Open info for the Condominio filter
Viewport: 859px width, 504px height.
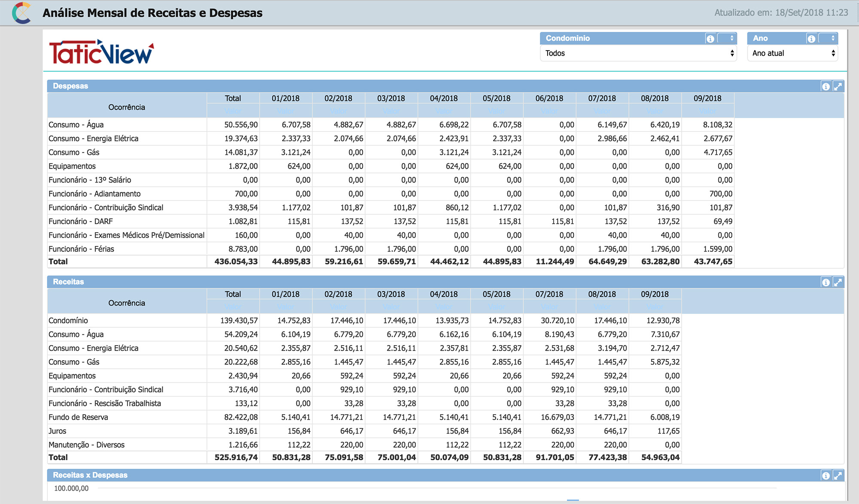click(710, 39)
